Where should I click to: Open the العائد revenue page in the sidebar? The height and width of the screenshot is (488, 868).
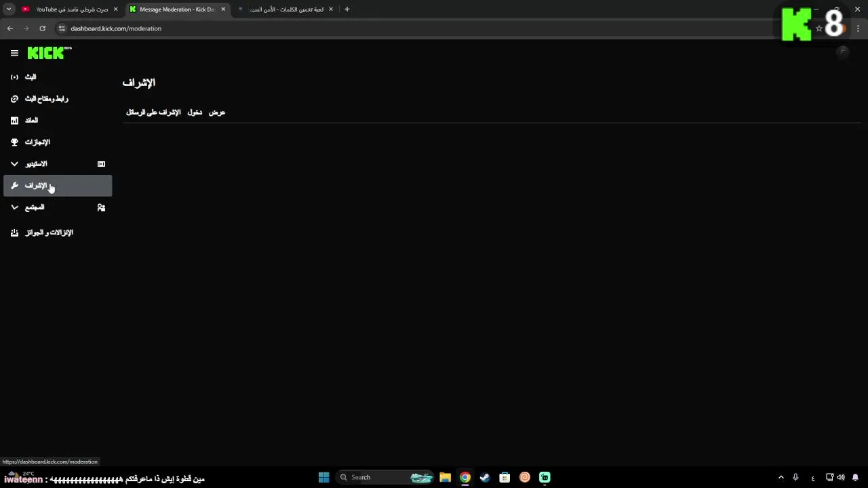[58, 121]
